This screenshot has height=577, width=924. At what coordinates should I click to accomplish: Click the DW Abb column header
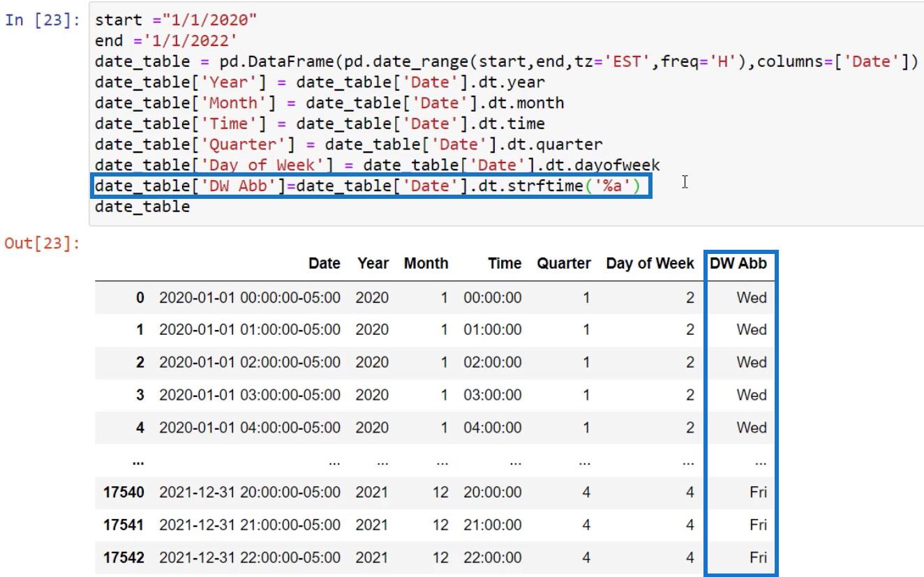click(738, 264)
